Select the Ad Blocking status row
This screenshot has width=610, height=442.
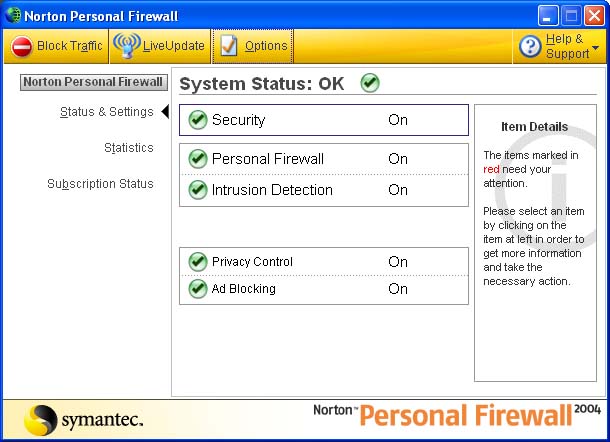(x=323, y=289)
